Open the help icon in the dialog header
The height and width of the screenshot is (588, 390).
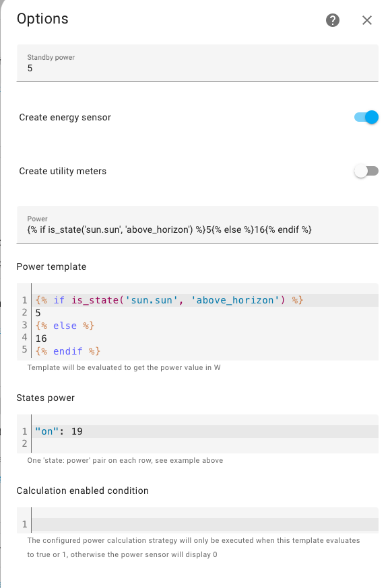332,20
